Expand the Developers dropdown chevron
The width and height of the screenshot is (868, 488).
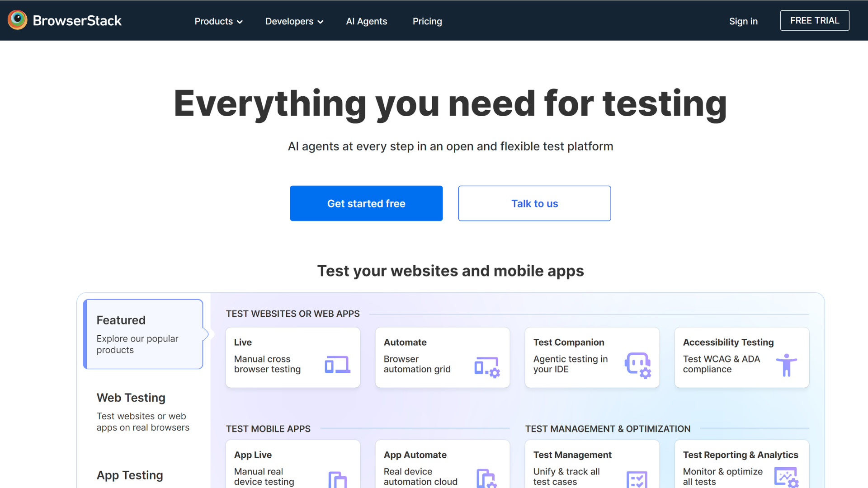pyautogui.click(x=321, y=22)
